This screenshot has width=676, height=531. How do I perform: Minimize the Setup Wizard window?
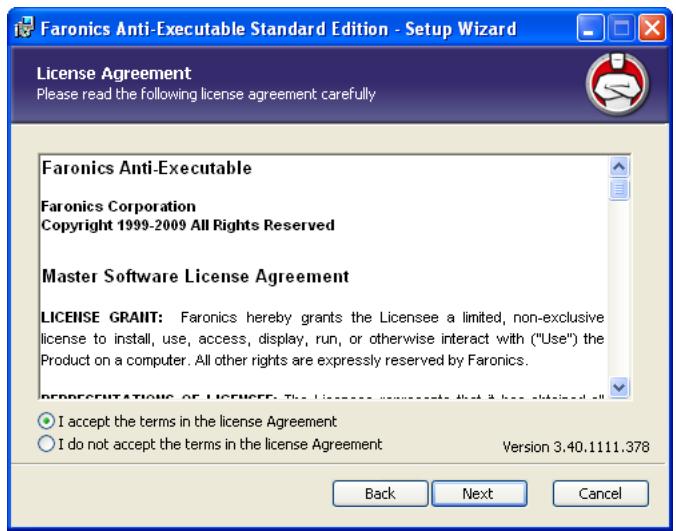[590, 28]
